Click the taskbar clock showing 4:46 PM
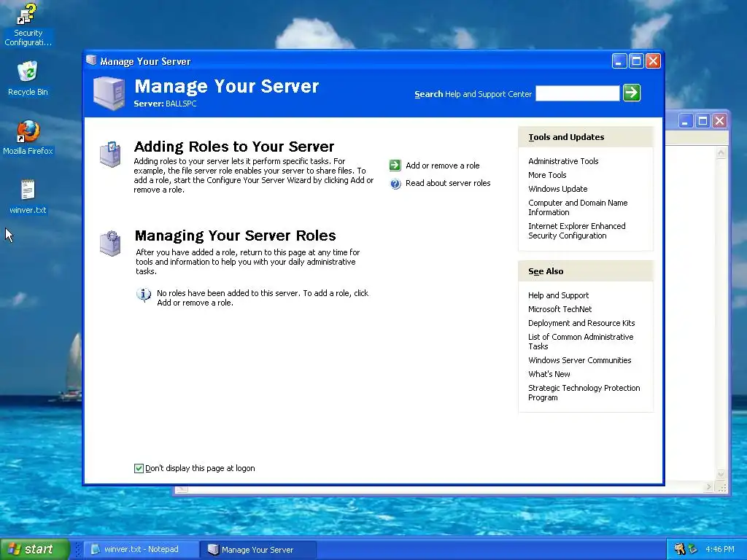The height and width of the screenshot is (560, 747). (719, 550)
